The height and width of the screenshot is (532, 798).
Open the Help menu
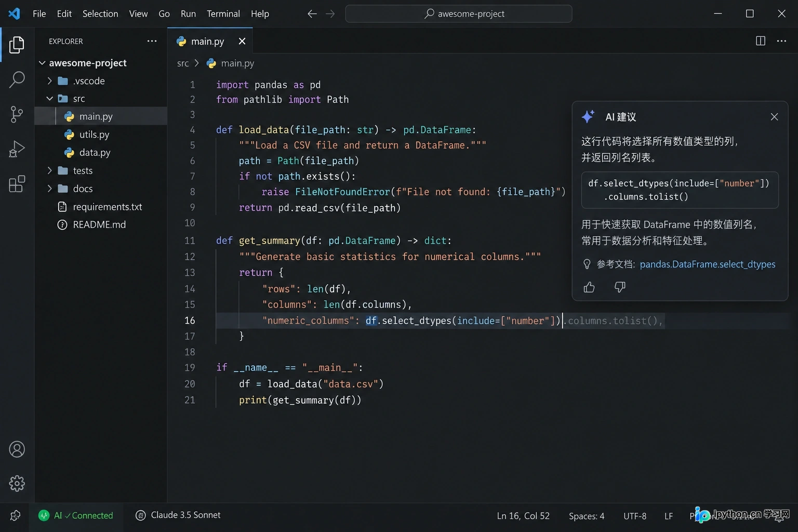pos(260,14)
